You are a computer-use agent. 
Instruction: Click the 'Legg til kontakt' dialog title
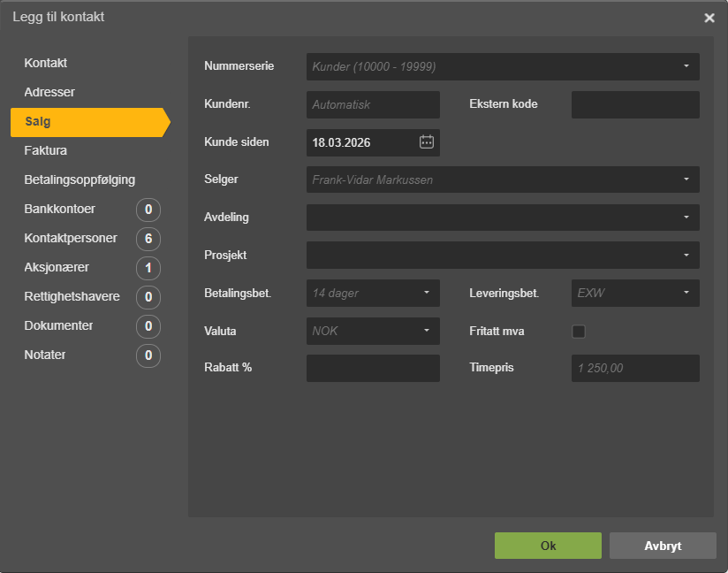pyautogui.click(x=58, y=17)
